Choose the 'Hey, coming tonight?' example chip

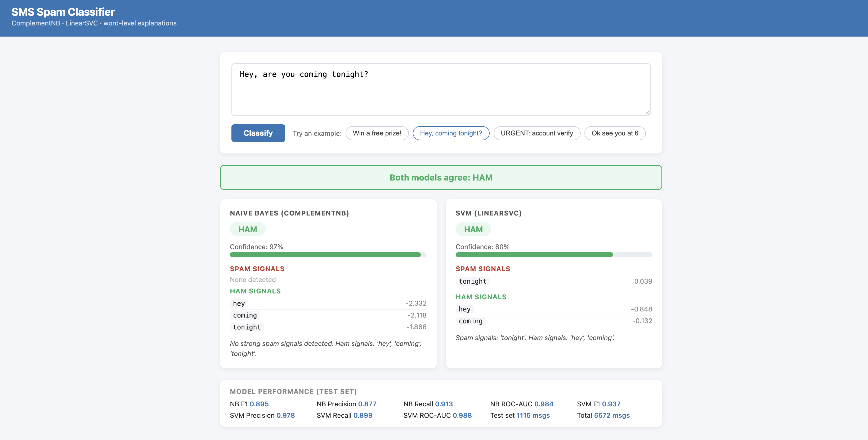(451, 133)
